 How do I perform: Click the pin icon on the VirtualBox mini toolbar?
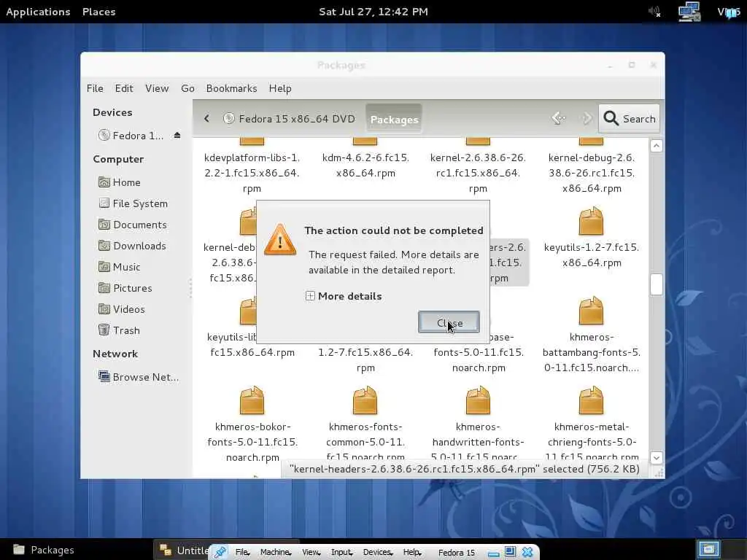pyautogui.click(x=220, y=552)
